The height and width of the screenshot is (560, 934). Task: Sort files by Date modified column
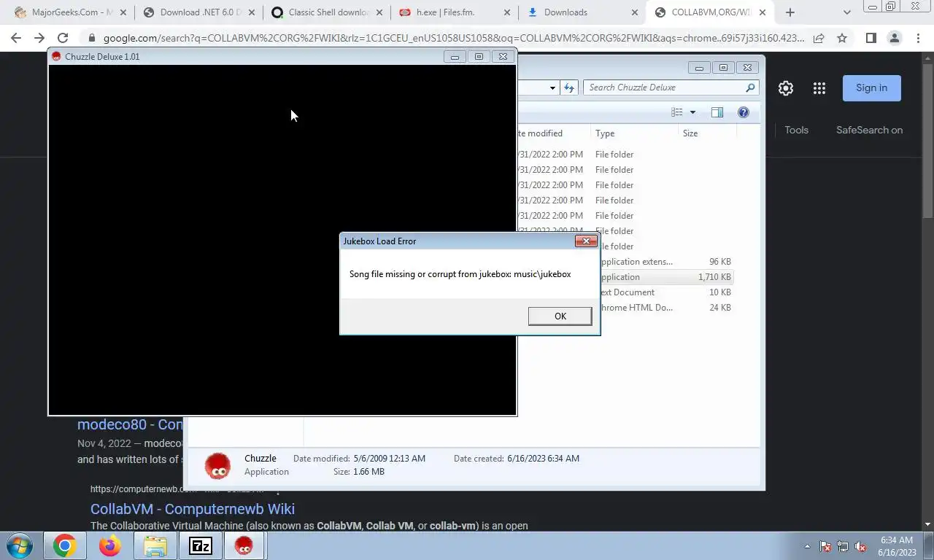pyautogui.click(x=553, y=133)
